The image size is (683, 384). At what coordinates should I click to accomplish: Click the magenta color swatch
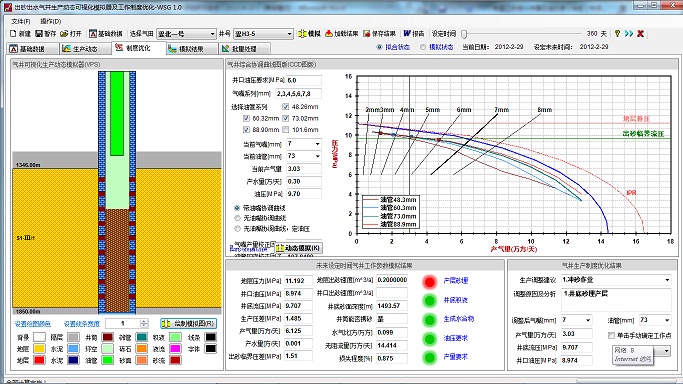click(176, 349)
